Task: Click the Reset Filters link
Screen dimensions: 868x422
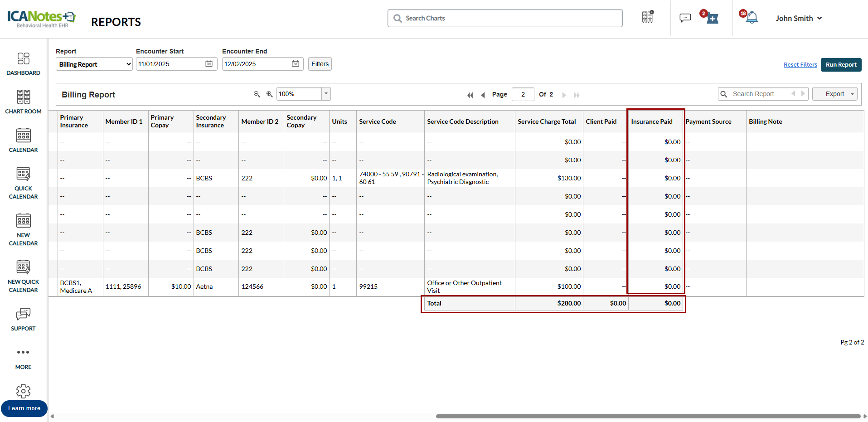Action: (x=800, y=65)
